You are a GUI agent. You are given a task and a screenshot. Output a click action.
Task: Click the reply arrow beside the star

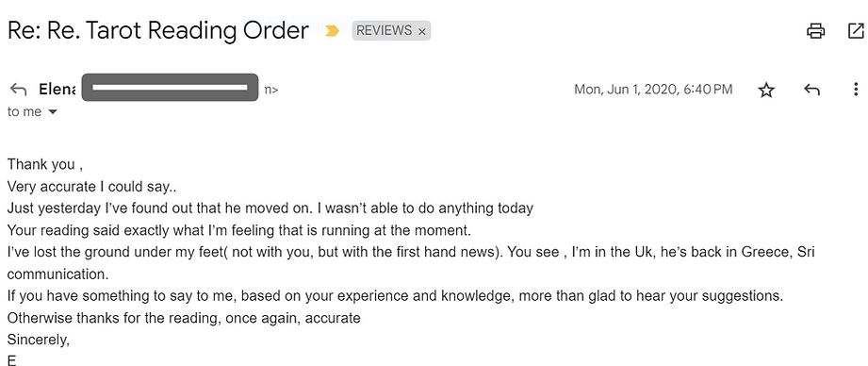tap(811, 90)
